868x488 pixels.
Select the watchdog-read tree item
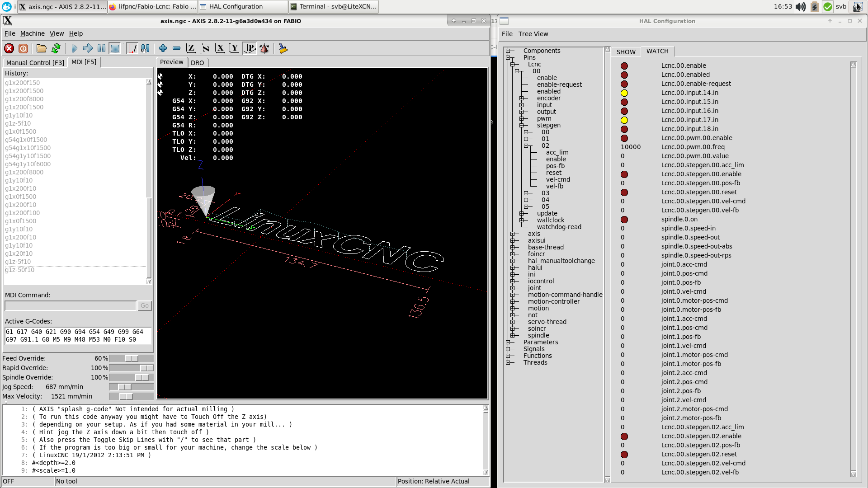(x=559, y=227)
